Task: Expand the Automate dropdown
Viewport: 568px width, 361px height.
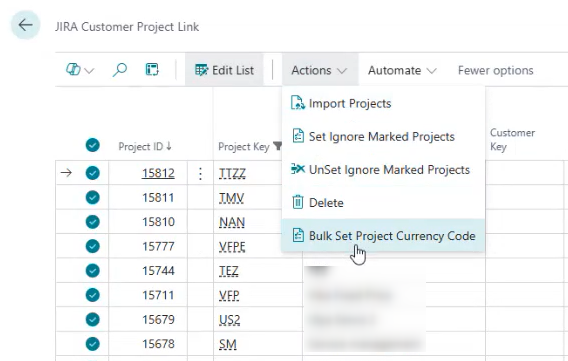Action: click(402, 70)
